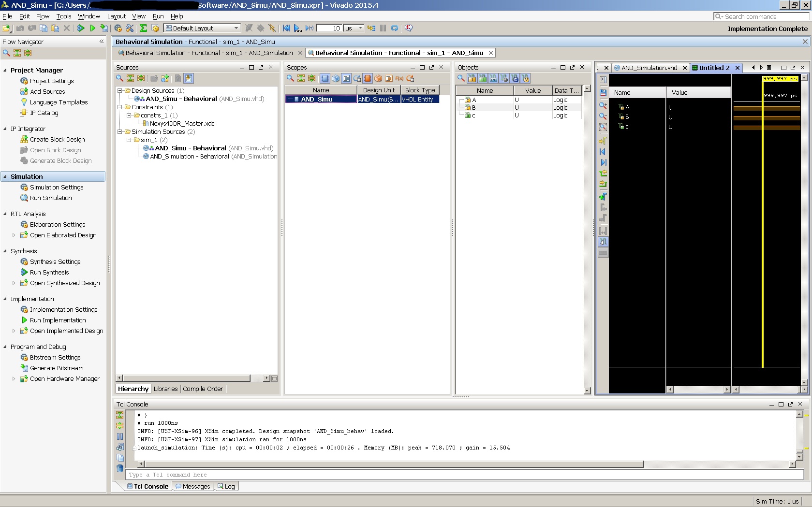The height and width of the screenshot is (507, 812).
Task: Click the Pause simulation toolbar icon
Action: click(383, 28)
